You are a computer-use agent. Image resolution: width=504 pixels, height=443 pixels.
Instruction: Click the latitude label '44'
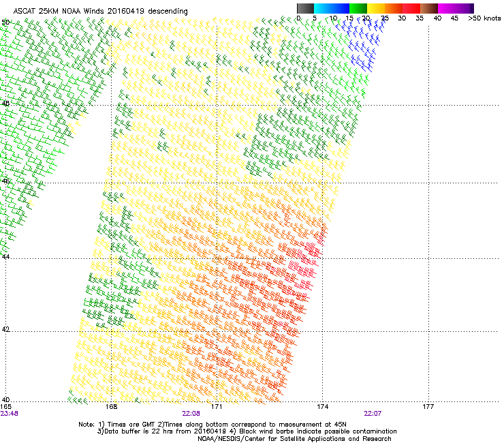coord(5,257)
